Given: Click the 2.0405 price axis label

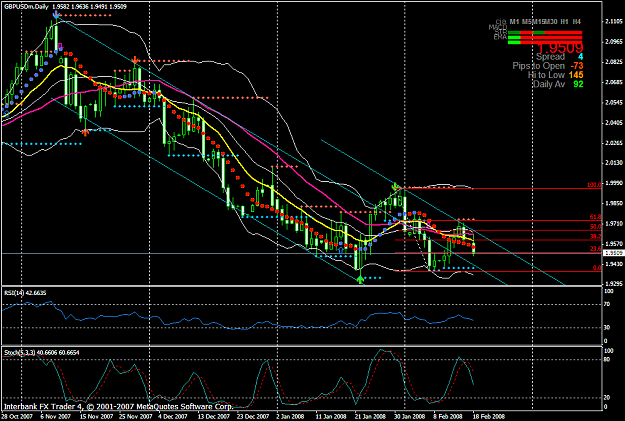Looking at the screenshot, I should click(x=613, y=122).
